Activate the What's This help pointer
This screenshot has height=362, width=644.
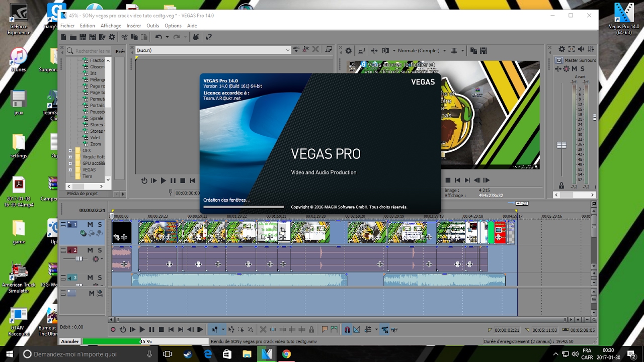[208, 37]
